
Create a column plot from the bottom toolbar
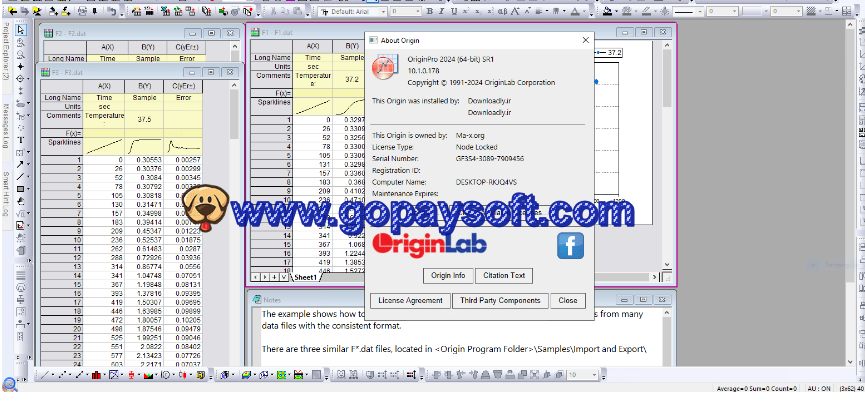97,375
